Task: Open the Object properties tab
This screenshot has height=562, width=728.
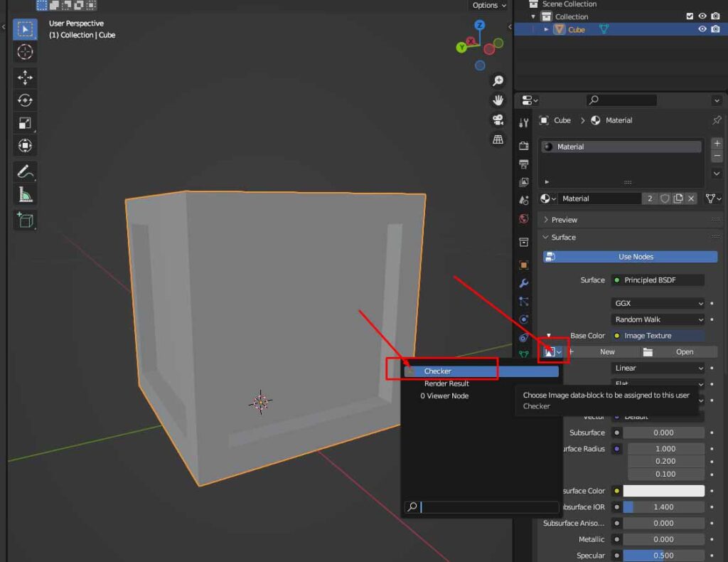Action: pyautogui.click(x=524, y=265)
